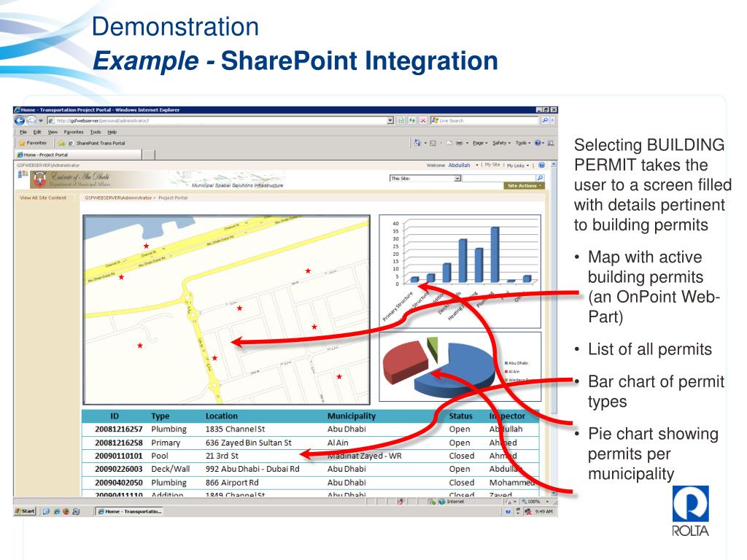This screenshot has width=747, height=560.
Task: Open the Tools menu in menu bar
Action: pos(96,132)
